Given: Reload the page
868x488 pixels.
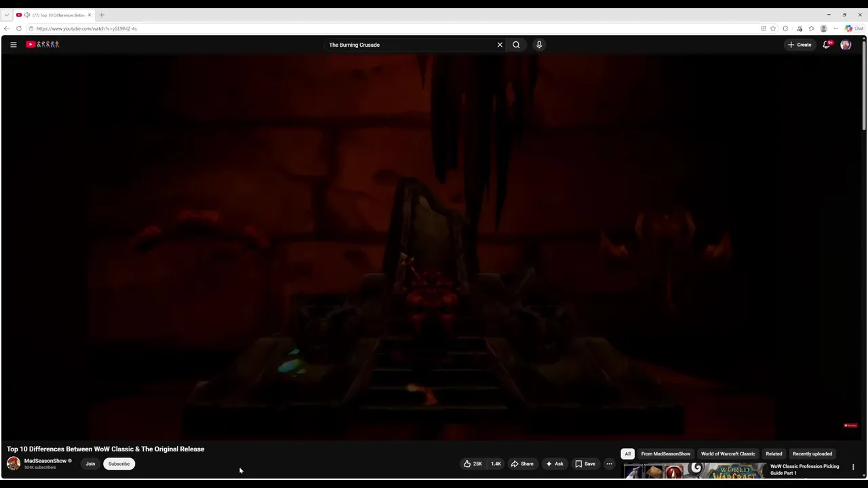Looking at the screenshot, I should click(x=19, y=28).
